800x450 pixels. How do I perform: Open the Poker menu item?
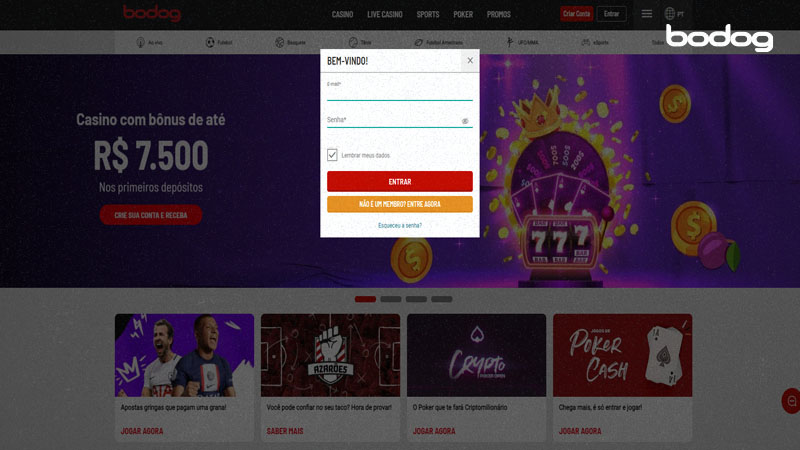463,14
